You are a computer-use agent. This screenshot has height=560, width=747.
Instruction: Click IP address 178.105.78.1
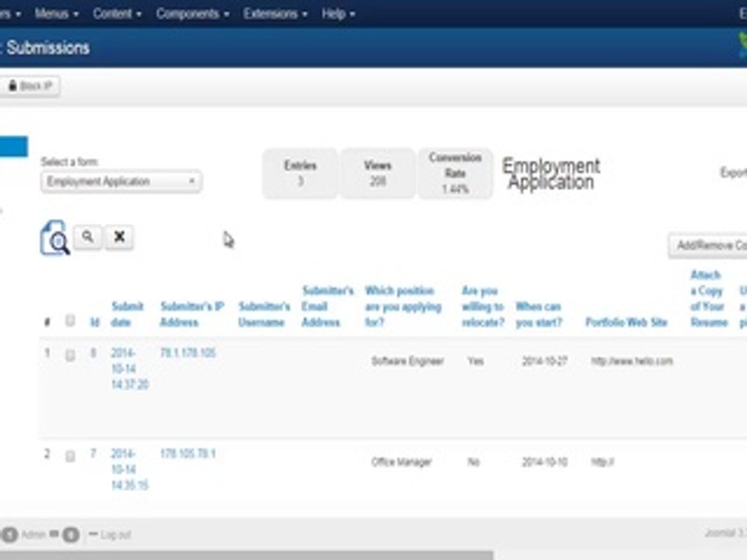click(x=188, y=453)
